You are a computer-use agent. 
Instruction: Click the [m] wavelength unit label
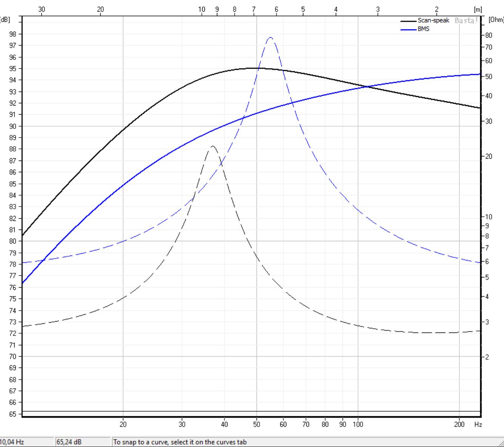478,9
